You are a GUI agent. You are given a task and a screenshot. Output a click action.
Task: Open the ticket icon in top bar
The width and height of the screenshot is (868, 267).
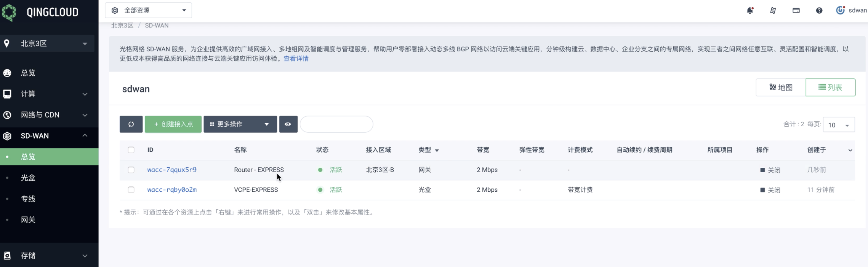(x=773, y=11)
